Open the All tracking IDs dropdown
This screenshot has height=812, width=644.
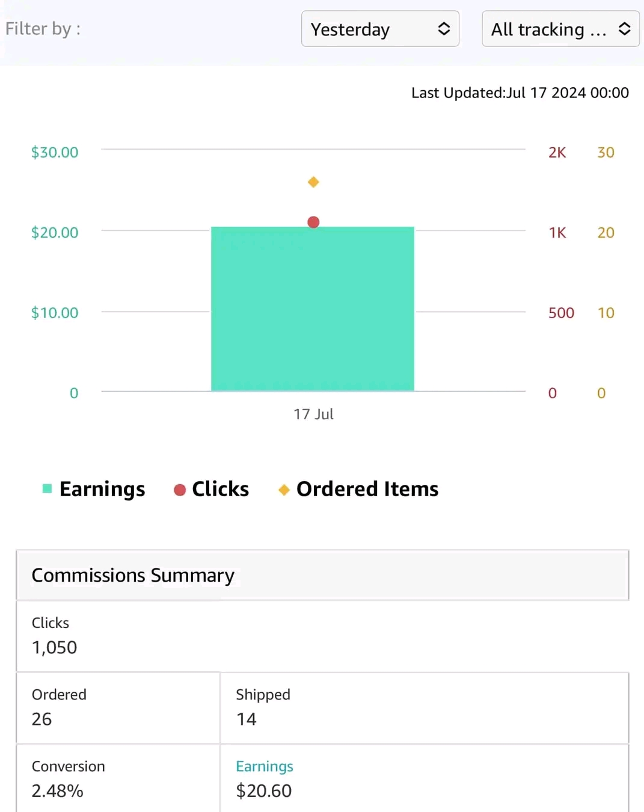(560, 28)
